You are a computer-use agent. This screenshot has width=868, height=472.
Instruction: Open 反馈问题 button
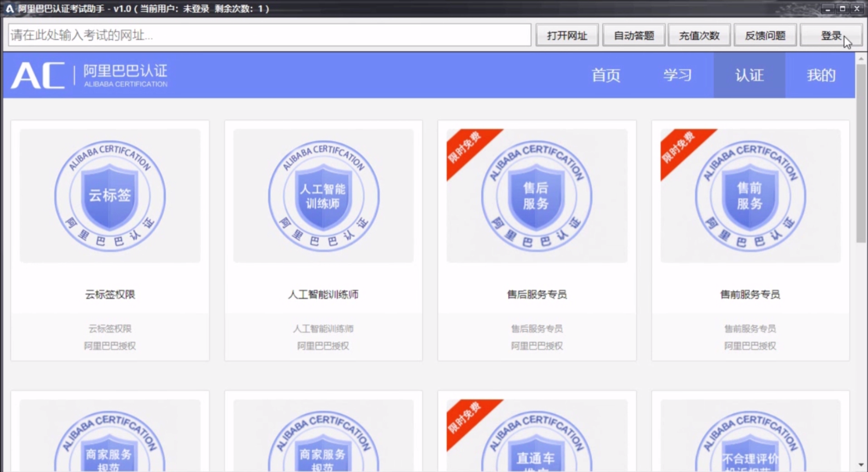(x=765, y=35)
